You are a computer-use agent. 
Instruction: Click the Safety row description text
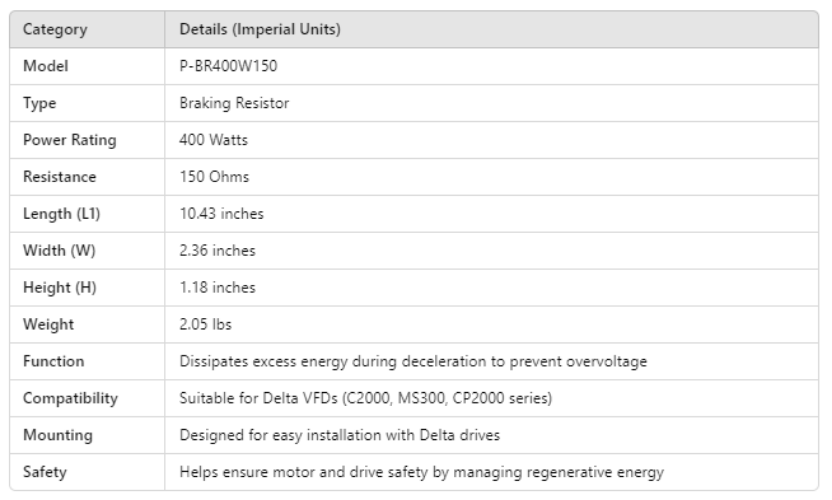click(420, 472)
